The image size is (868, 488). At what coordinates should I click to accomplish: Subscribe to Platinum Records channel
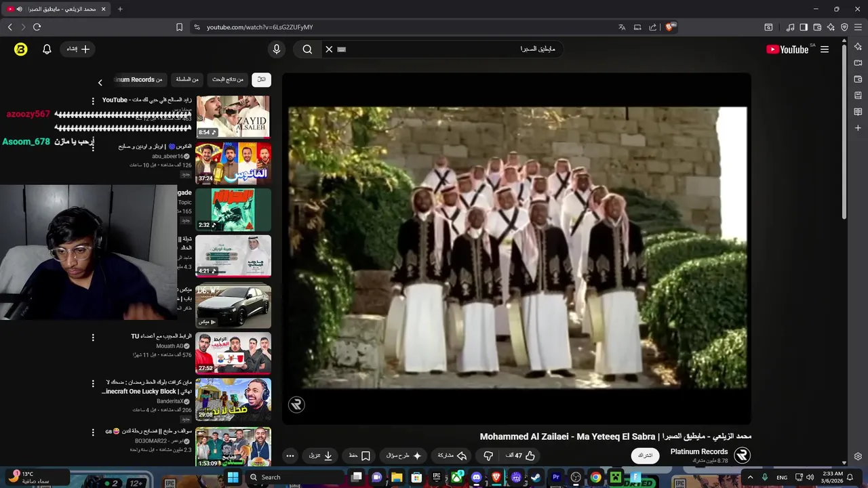(x=646, y=455)
